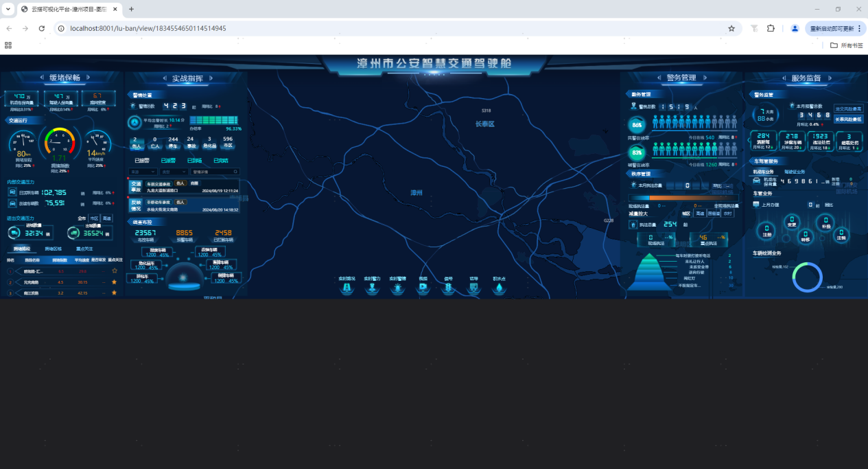Toggle the 高速 filter in 进出交通压力
868x469 pixels.
click(x=107, y=218)
